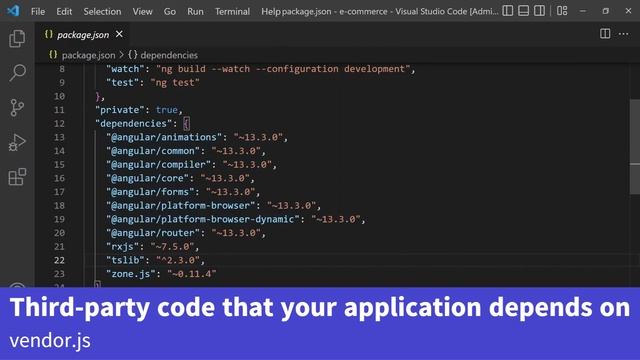Minimize the VS Code window
This screenshot has height=360, width=640.
pyautogui.click(x=583, y=11)
